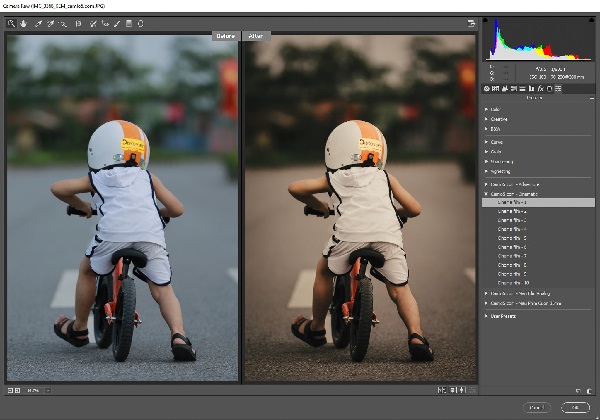Delete preset using the trash icon

click(589, 391)
